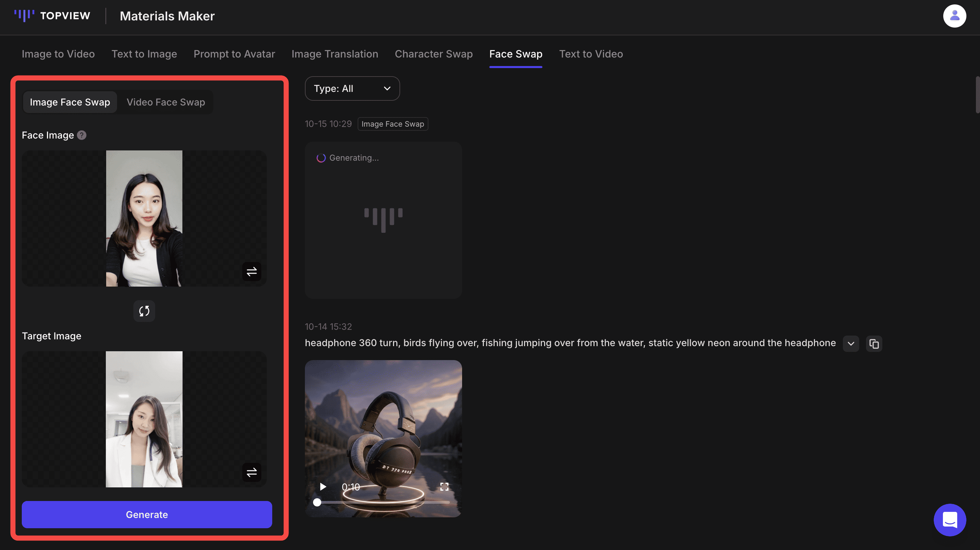Play the headphone video
980x550 pixels.
point(323,487)
